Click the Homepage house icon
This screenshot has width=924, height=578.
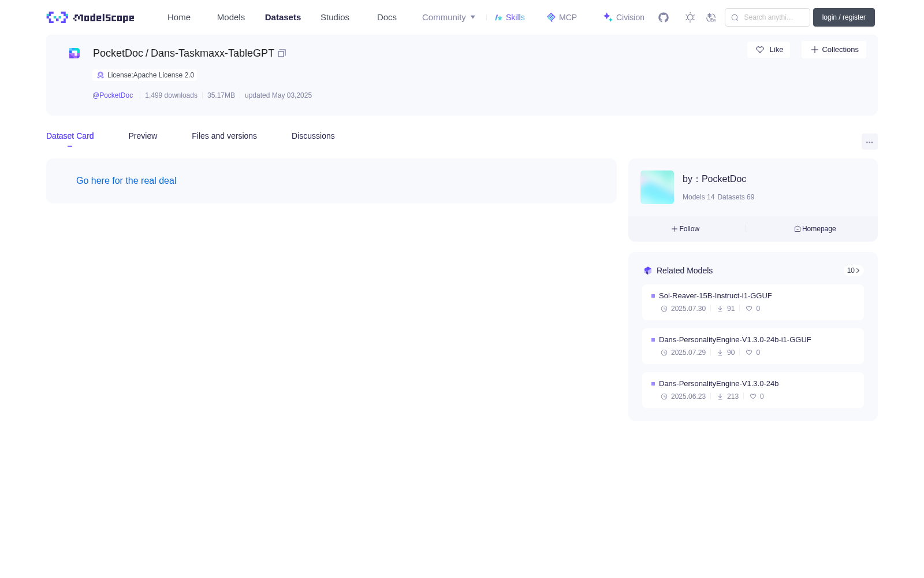(x=798, y=229)
